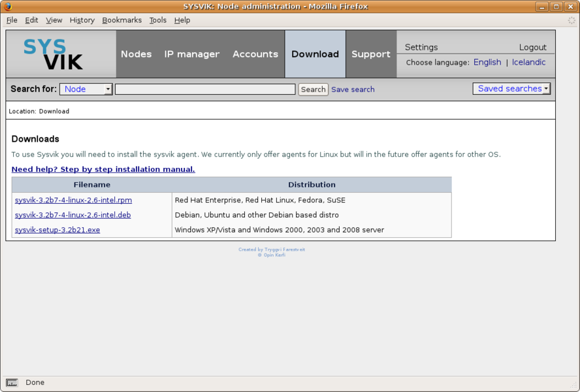
Task: Download sysvik-setup-3.2b21.exe
Action: [57, 229]
